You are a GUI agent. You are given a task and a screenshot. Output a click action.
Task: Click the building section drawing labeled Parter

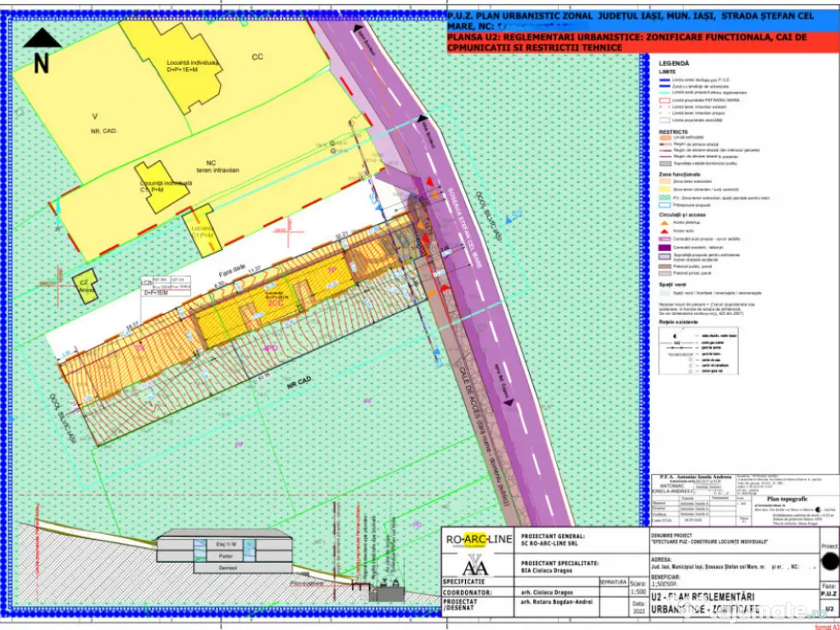(225, 555)
